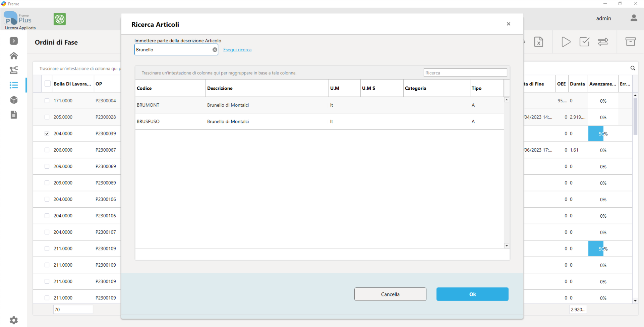The image size is (644, 327).
Task: Check the row 205.0000 checkbox
Action: (x=47, y=117)
